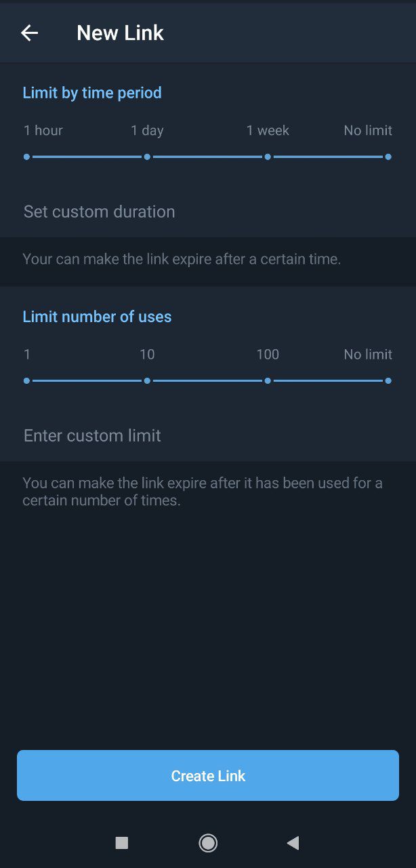Select No limit on uses slider
Screen dimensions: 416x868
coord(388,381)
